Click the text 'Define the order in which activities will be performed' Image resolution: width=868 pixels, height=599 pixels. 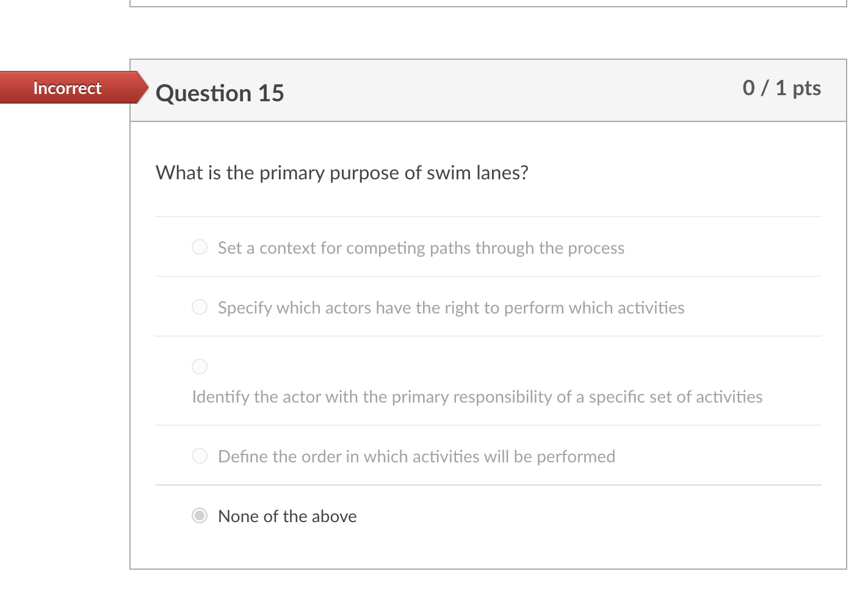click(x=416, y=456)
